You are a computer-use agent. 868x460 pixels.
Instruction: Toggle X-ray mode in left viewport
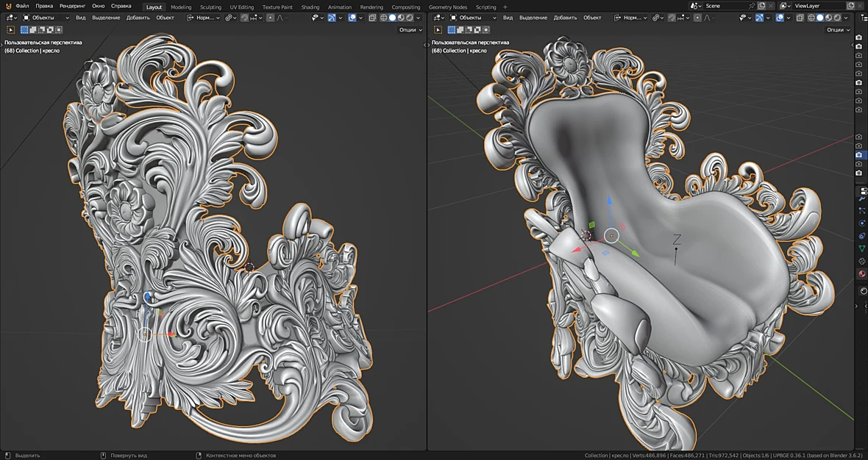pyautogui.click(x=372, y=18)
